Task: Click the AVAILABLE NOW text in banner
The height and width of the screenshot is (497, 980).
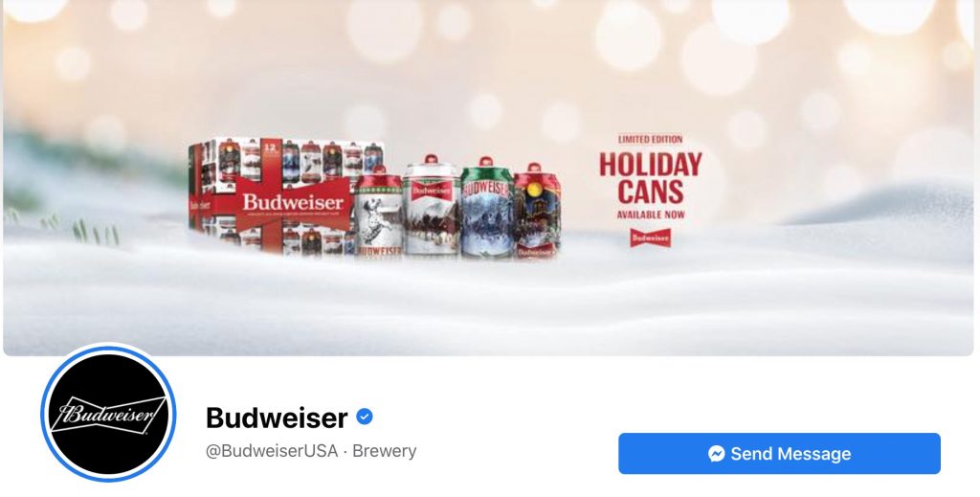Action: (x=651, y=215)
